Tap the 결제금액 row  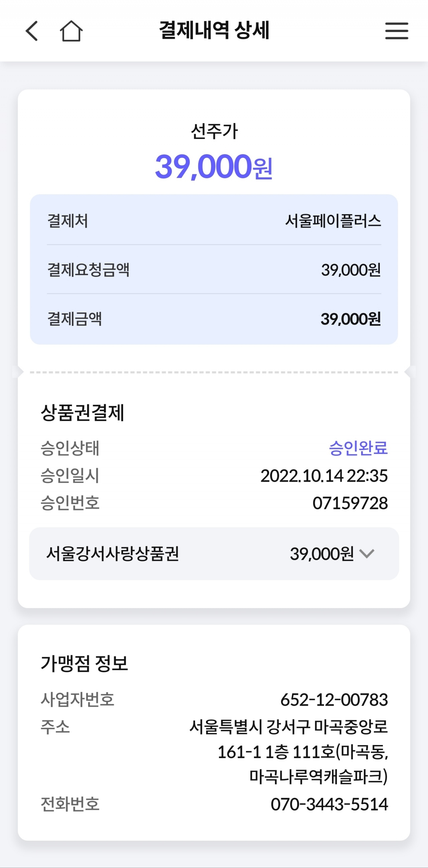(x=214, y=319)
